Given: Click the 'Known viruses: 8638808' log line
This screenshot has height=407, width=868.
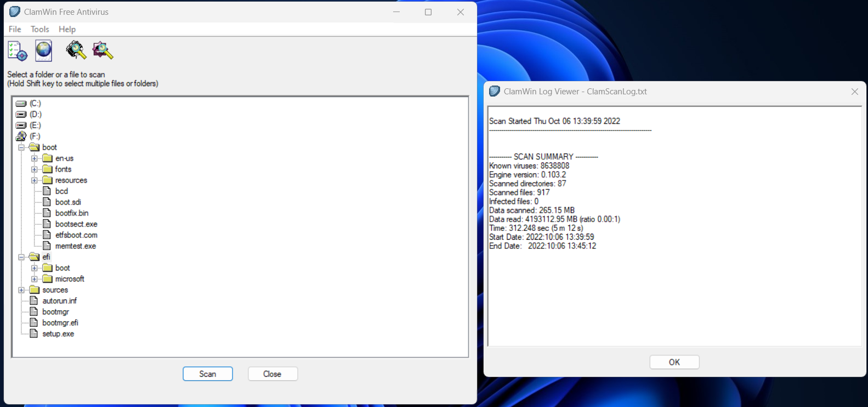Looking at the screenshot, I should pyautogui.click(x=529, y=166).
